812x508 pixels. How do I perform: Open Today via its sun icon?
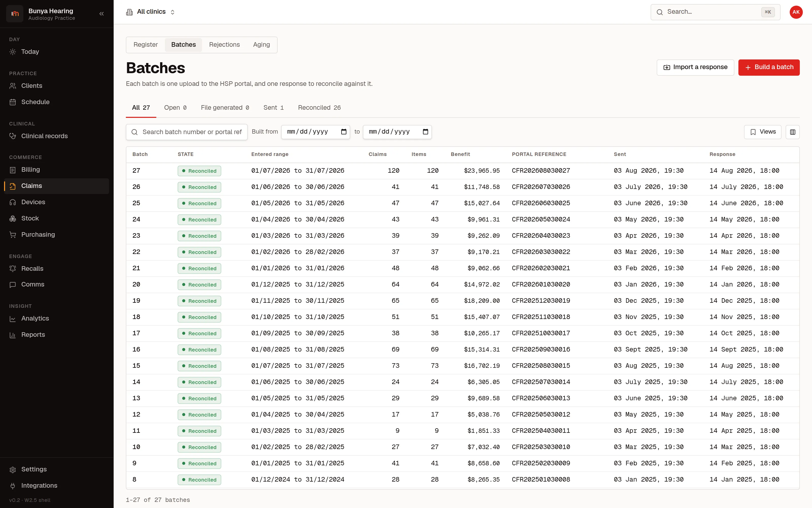(x=13, y=52)
